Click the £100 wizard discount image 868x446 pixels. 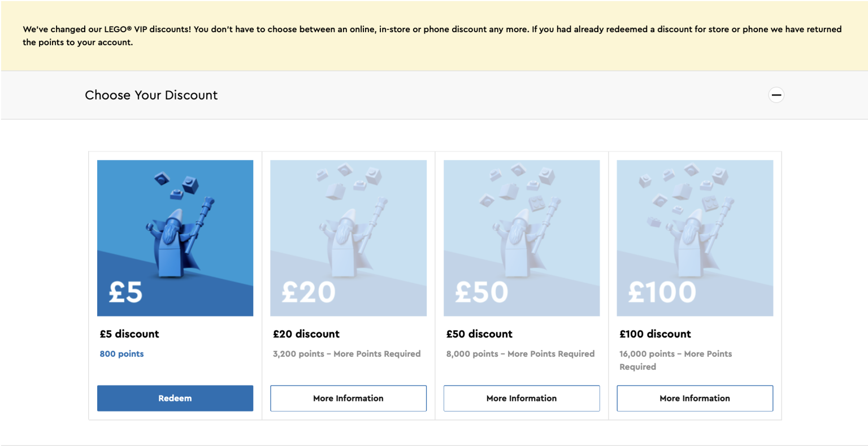coord(695,237)
